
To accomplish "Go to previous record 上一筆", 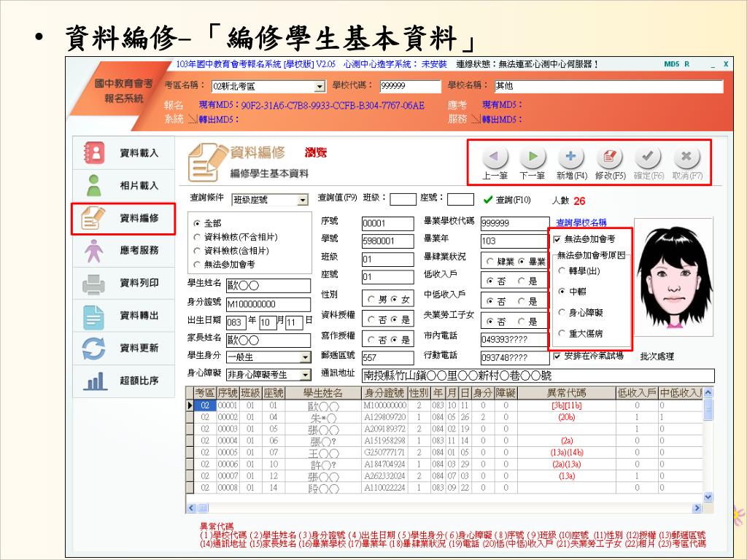I will click(495, 163).
